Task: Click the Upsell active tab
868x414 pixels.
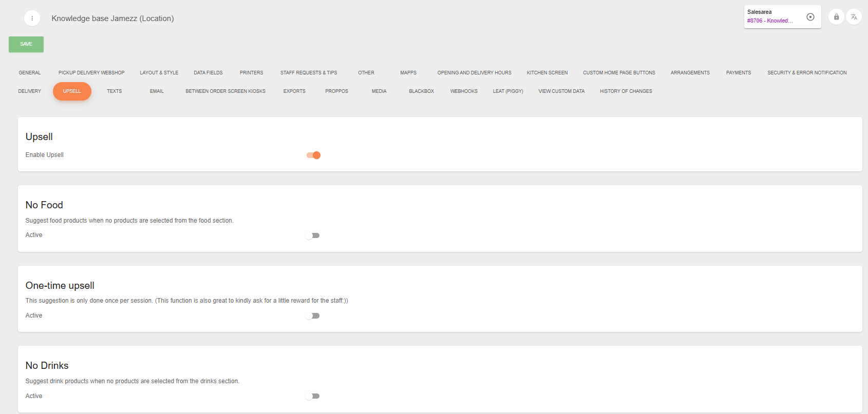Action: (x=72, y=91)
